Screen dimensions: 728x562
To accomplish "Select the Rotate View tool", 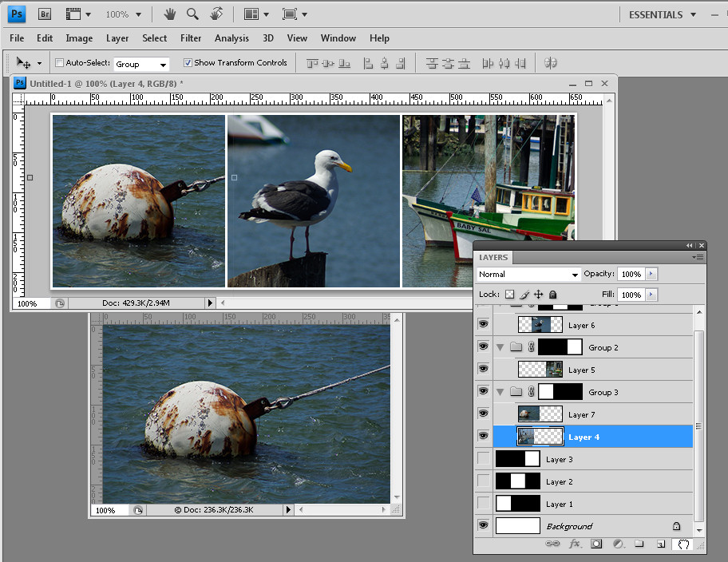I will click(x=216, y=14).
